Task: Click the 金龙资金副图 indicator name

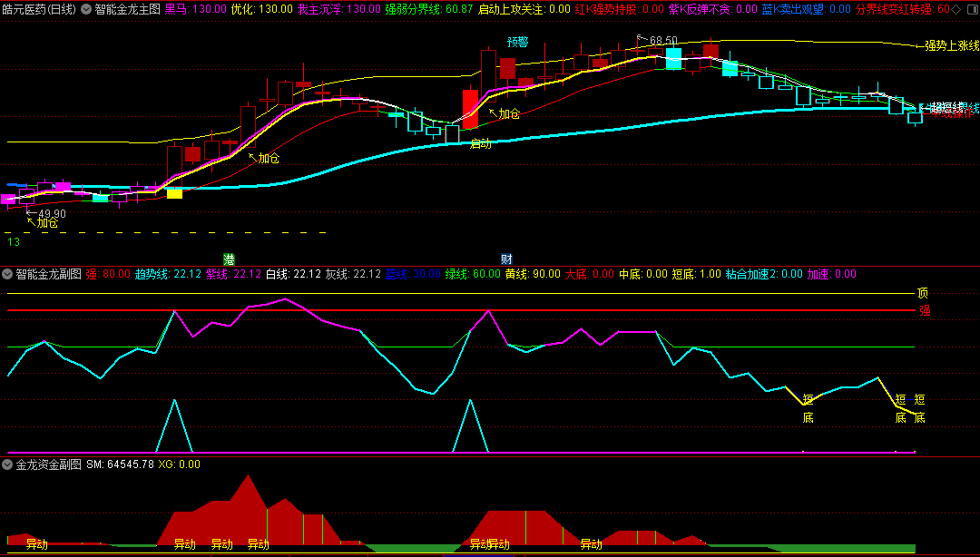Action: (48, 464)
